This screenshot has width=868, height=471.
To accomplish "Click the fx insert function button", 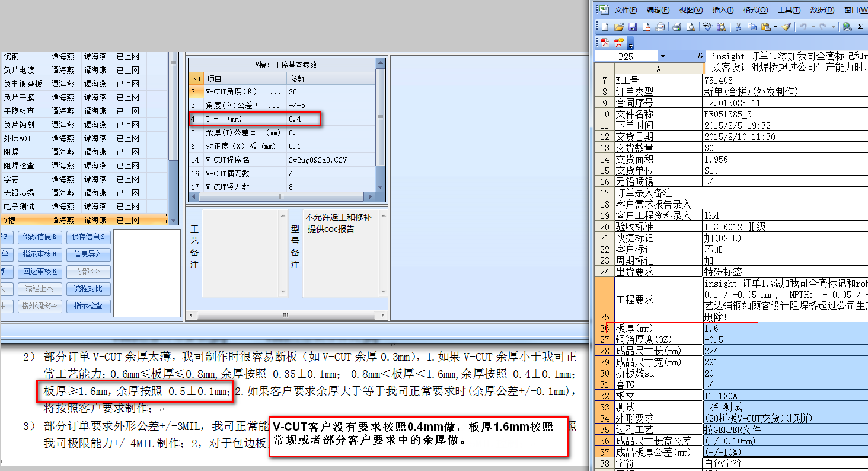I will (x=700, y=56).
